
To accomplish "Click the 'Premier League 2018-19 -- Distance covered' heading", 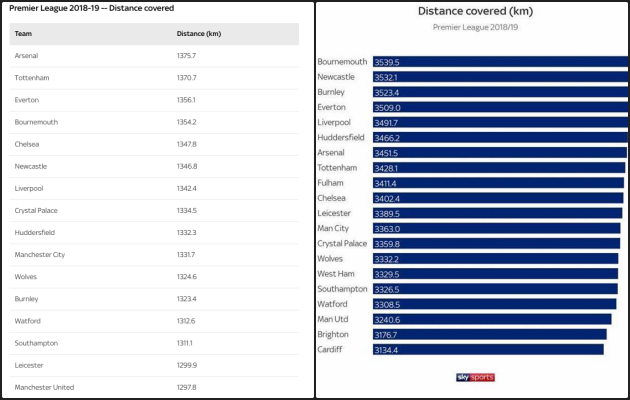I will (91, 8).
